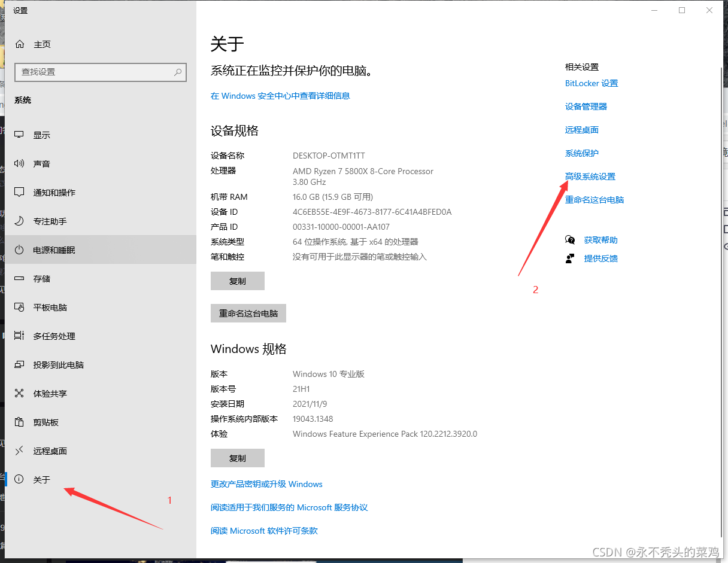The width and height of the screenshot is (728, 563).
Task: Click the 多任务处理 icon
Action: pyautogui.click(x=20, y=336)
